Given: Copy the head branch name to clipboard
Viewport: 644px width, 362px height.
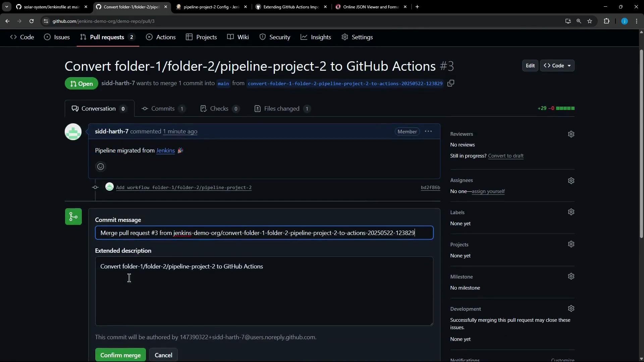Looking at the screenshot, I should pos(451,83).
